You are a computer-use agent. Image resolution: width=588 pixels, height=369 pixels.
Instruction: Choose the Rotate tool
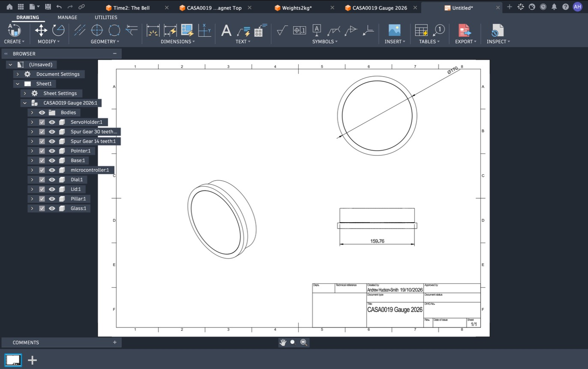coord(58,30)
